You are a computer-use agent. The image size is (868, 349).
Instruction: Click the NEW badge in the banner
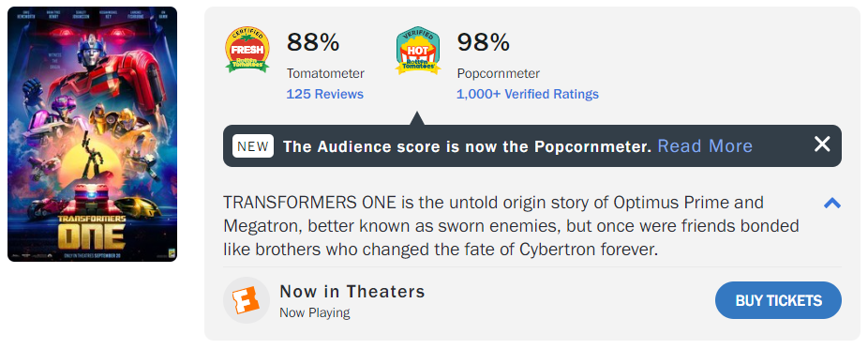point(253,146)
